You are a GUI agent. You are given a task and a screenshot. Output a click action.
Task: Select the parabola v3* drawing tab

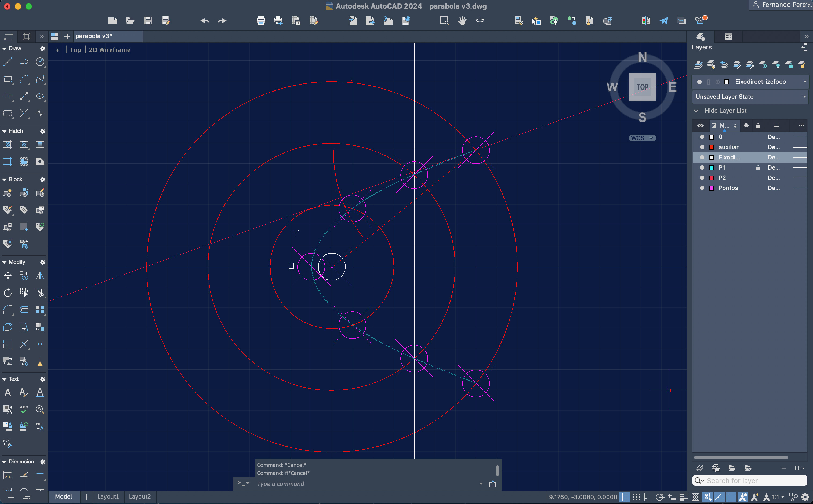pos(107,36)
